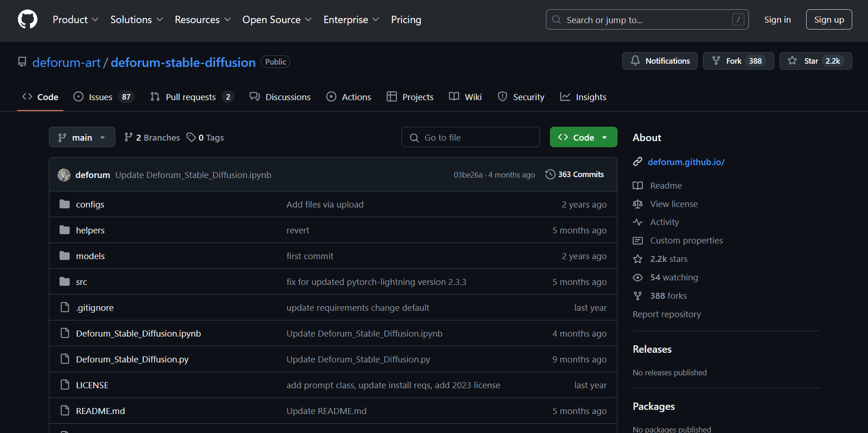Click the deforum user avatar
868x433 pixels.
64,175
